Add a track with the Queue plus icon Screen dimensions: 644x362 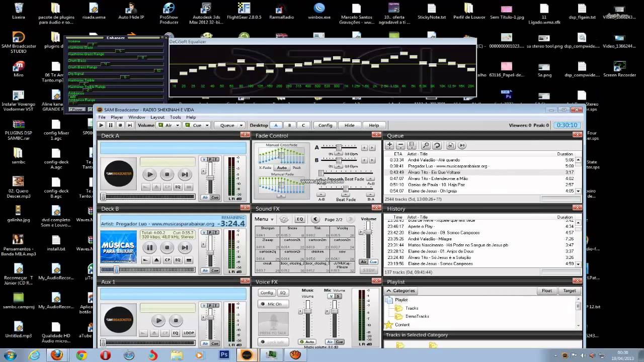pos(389,145)
